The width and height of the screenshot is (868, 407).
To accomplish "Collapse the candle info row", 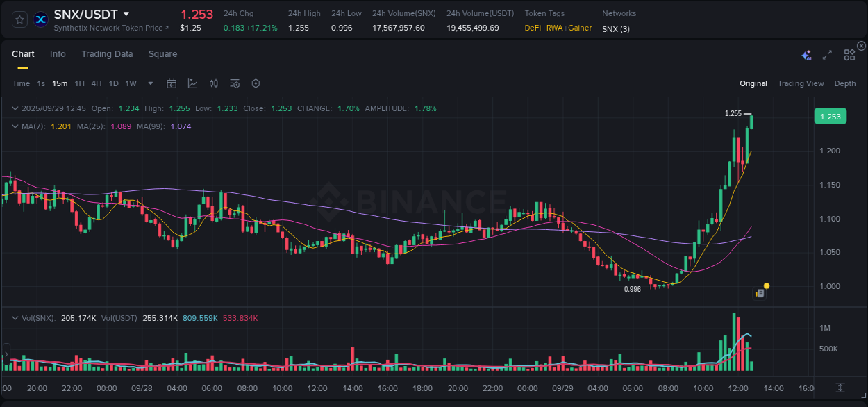I will (x=15, y=108).
